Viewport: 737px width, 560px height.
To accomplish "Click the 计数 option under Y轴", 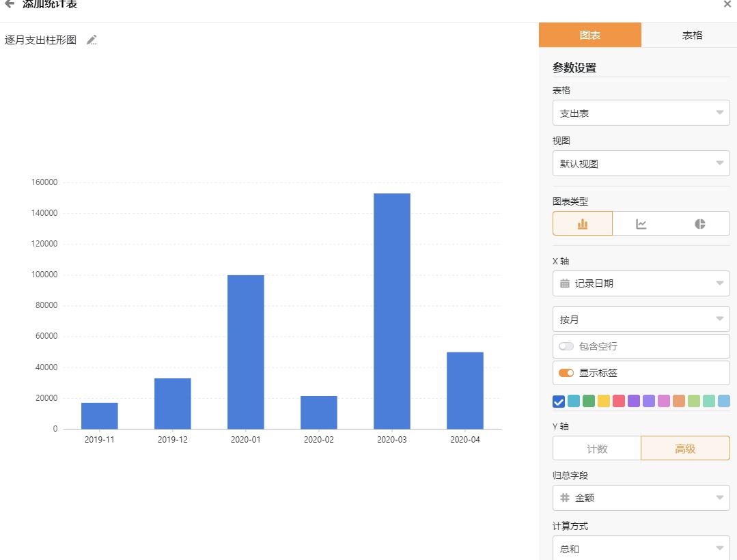I will tap(596, 448).
